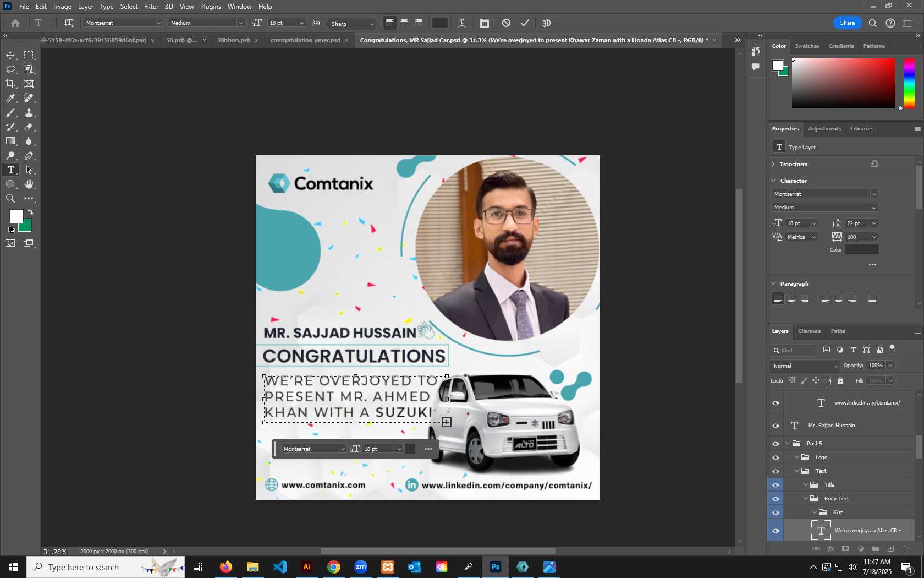Open font size dropdown in options bar

click(302, 23)
